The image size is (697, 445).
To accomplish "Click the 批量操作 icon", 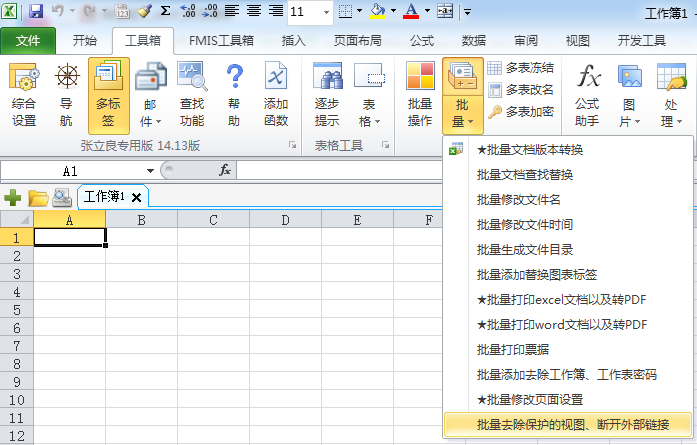I will pos(419,95).
